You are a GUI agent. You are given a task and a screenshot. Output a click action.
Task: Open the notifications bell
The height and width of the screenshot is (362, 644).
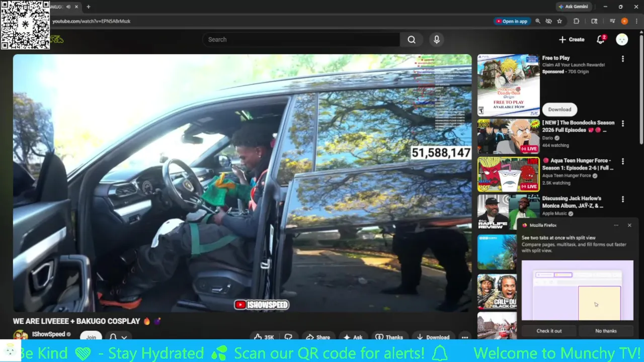click(600, 40)
